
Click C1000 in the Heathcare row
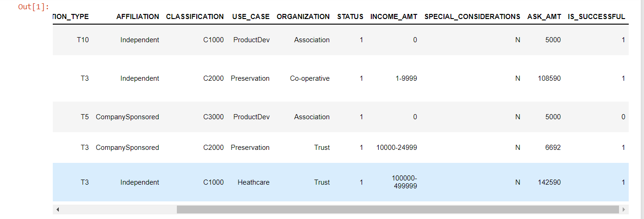[213, 182]
